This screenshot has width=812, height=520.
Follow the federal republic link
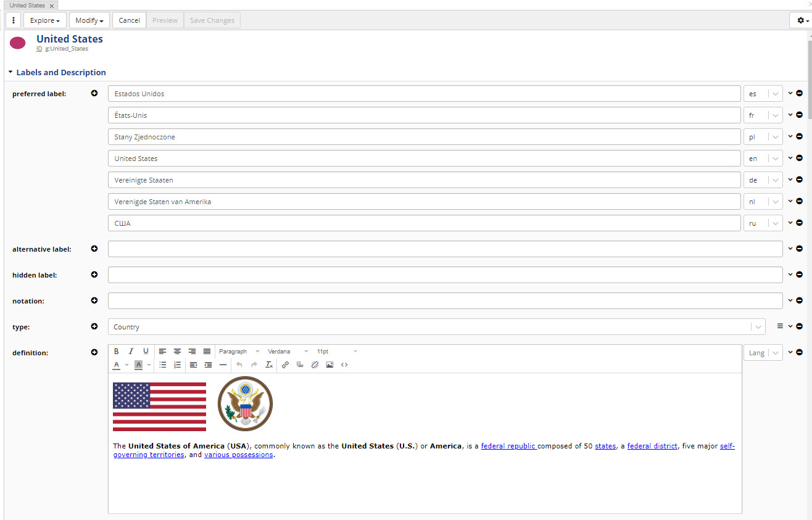click(x=508, y=445)
